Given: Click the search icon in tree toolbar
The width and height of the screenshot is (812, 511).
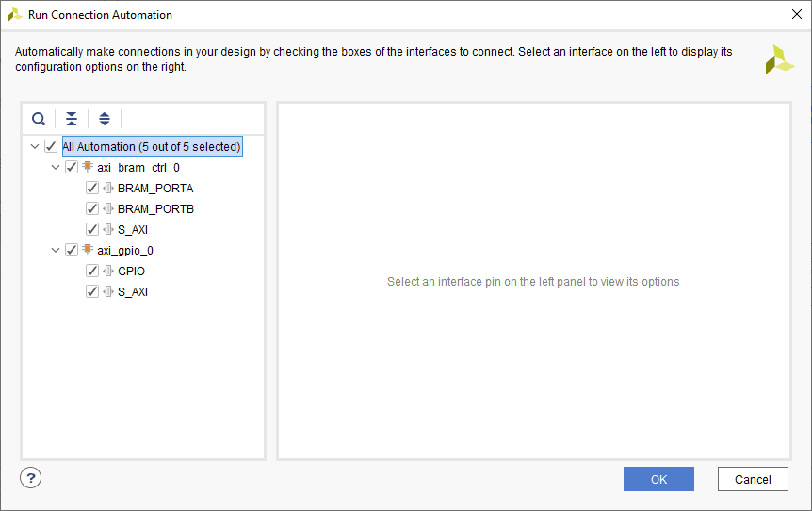Looking at the screenshot, I should pos(39,119).
